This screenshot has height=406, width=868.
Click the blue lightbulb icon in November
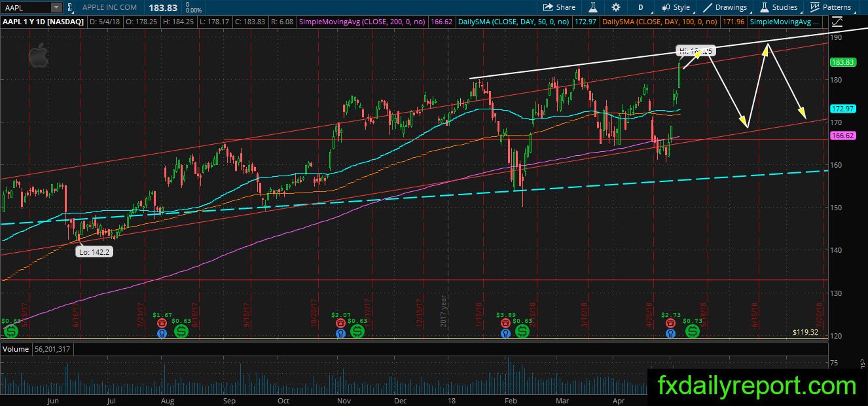point(340,333)
